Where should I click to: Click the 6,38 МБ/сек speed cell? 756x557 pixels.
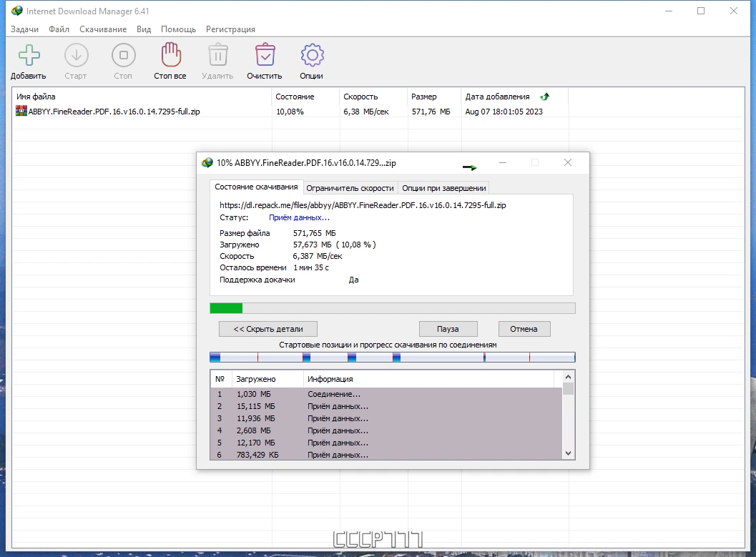(366, 112)
